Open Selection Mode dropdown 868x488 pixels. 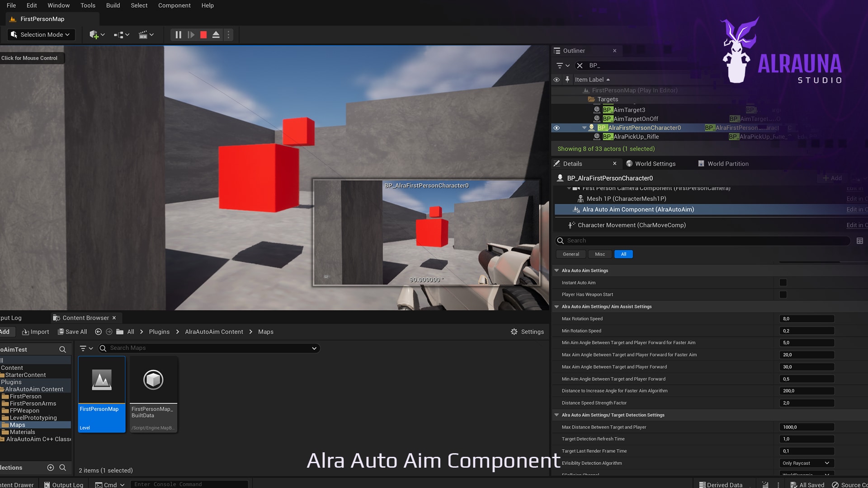[40, 35]
